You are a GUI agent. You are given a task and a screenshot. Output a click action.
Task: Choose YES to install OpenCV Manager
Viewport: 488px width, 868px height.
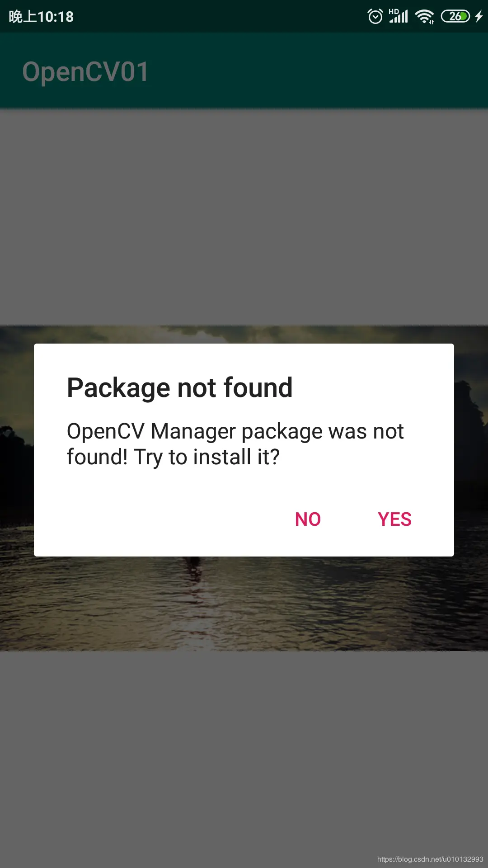pos(394,519)
